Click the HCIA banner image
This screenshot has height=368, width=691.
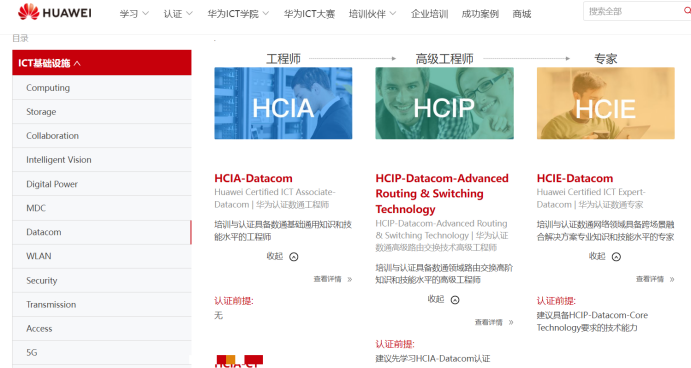click(283, 103)
